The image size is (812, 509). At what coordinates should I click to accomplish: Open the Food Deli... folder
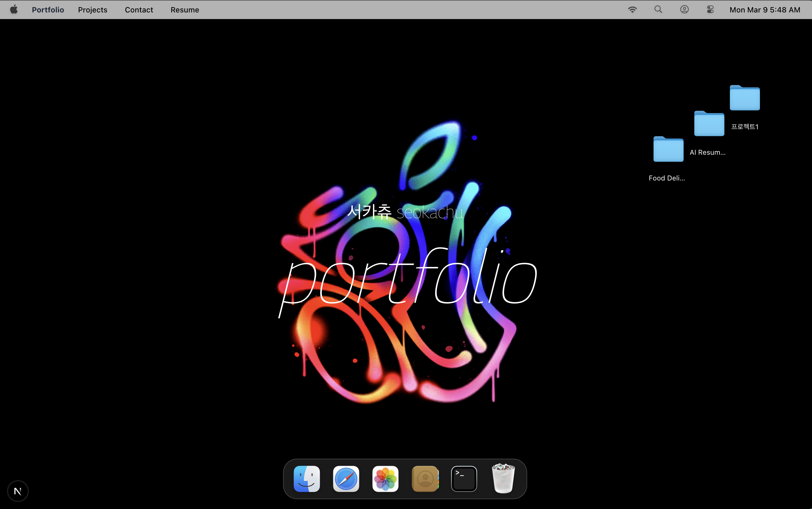click(668, 150)
